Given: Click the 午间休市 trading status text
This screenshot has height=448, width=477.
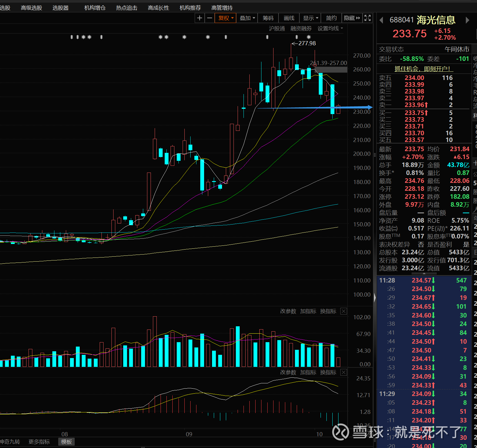Looking at the screenshot, I should [x=457, y=49].
